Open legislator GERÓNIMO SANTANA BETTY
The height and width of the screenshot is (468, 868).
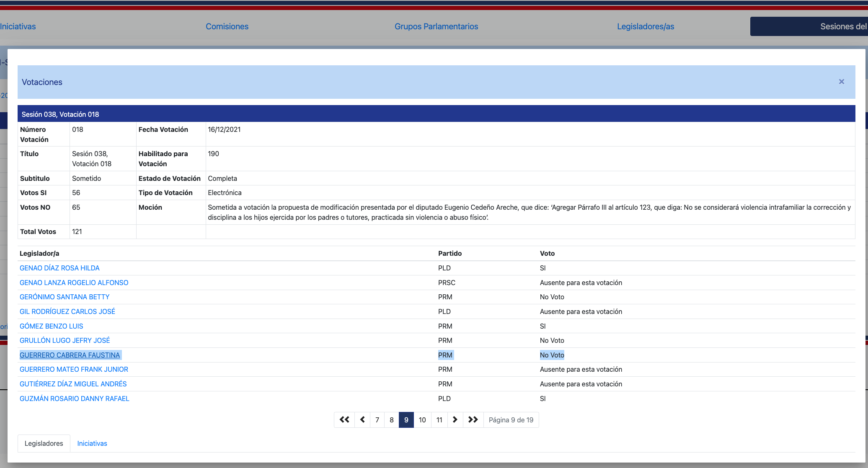pos(65,297)
